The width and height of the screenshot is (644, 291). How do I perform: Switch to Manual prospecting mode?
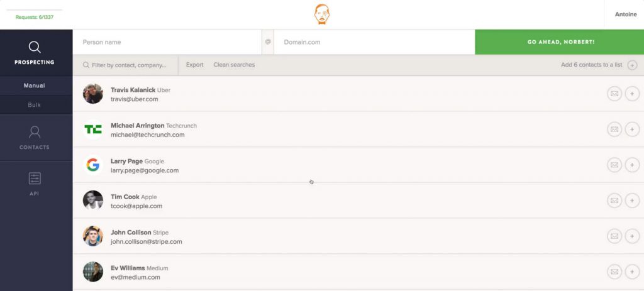[35, 85]
